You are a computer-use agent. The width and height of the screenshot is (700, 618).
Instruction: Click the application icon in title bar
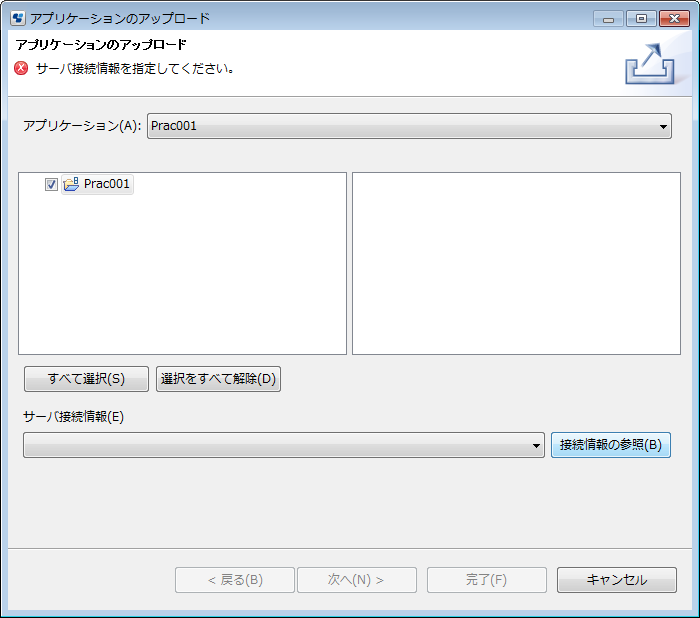click(18, 18)
